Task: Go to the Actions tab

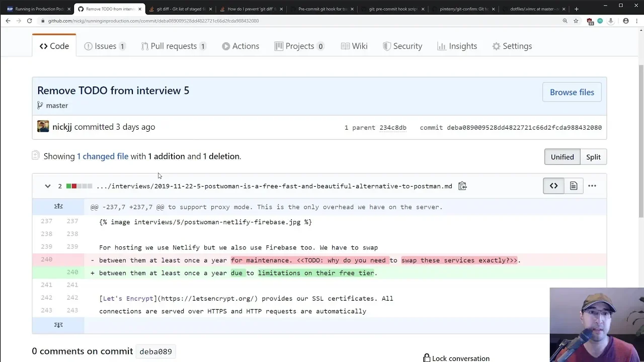Action: pos(240,46)
